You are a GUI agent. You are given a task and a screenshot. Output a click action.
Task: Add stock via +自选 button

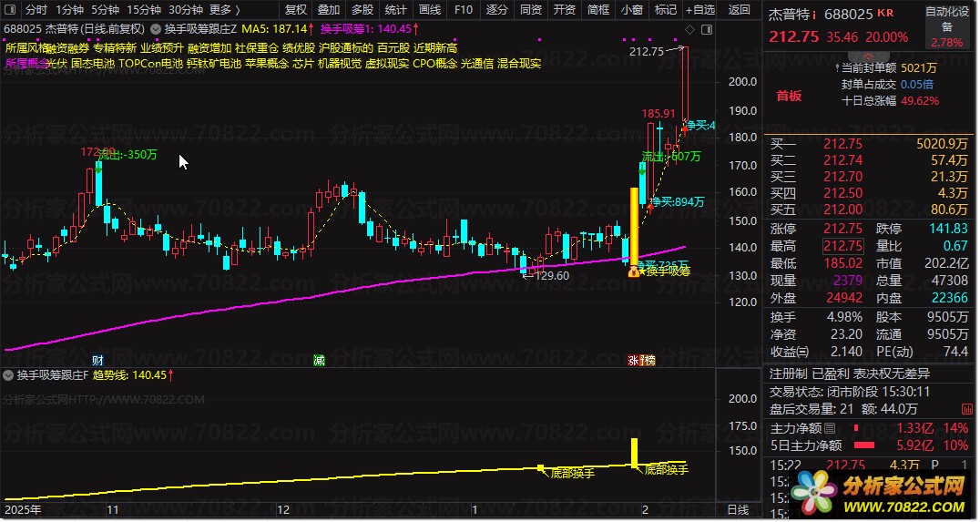point(700,9)
